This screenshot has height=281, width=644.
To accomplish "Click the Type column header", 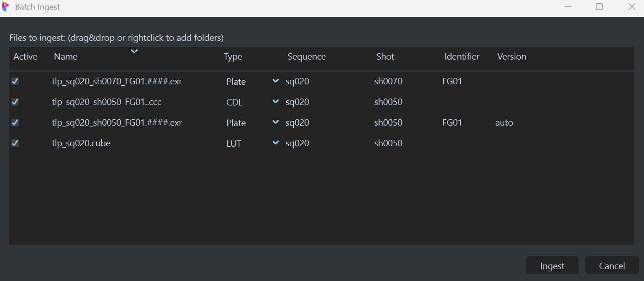I will tap(233, 56).
